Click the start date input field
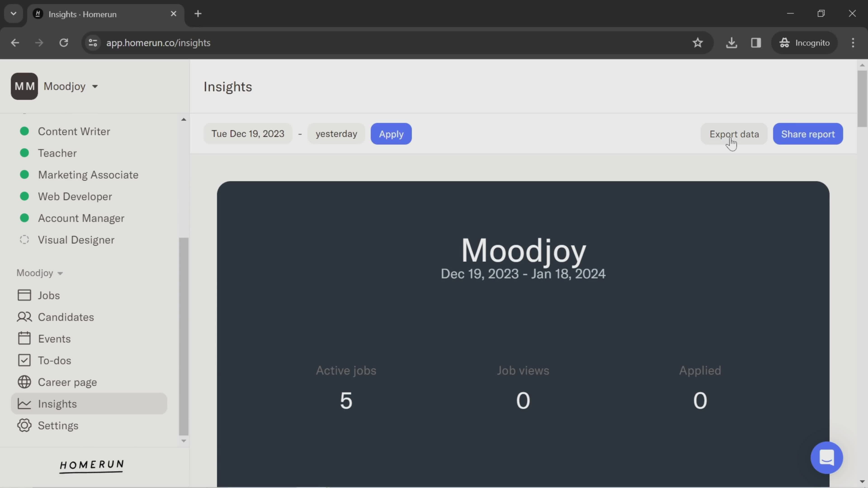The image size is (868, 488). click(x=248, y=134)
